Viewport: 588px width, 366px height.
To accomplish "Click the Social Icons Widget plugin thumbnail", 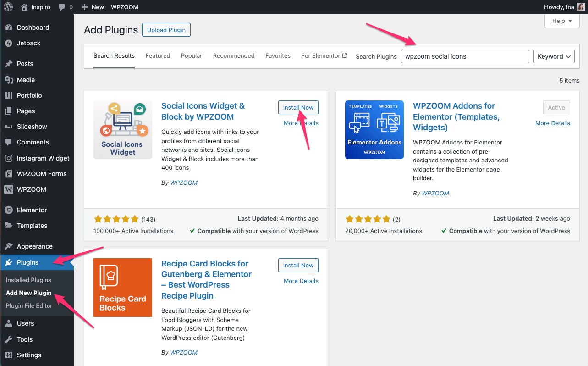I will [x=122, y=130].
